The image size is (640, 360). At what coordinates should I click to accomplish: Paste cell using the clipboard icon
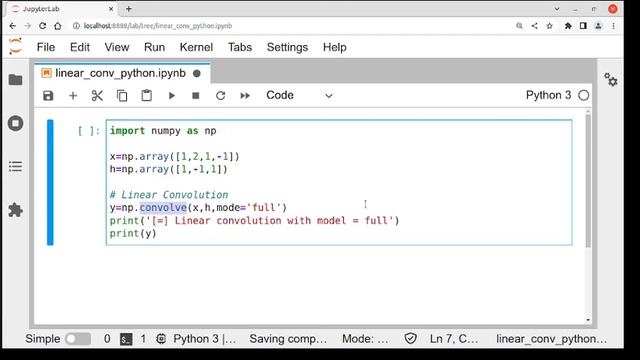click(147, 96)
